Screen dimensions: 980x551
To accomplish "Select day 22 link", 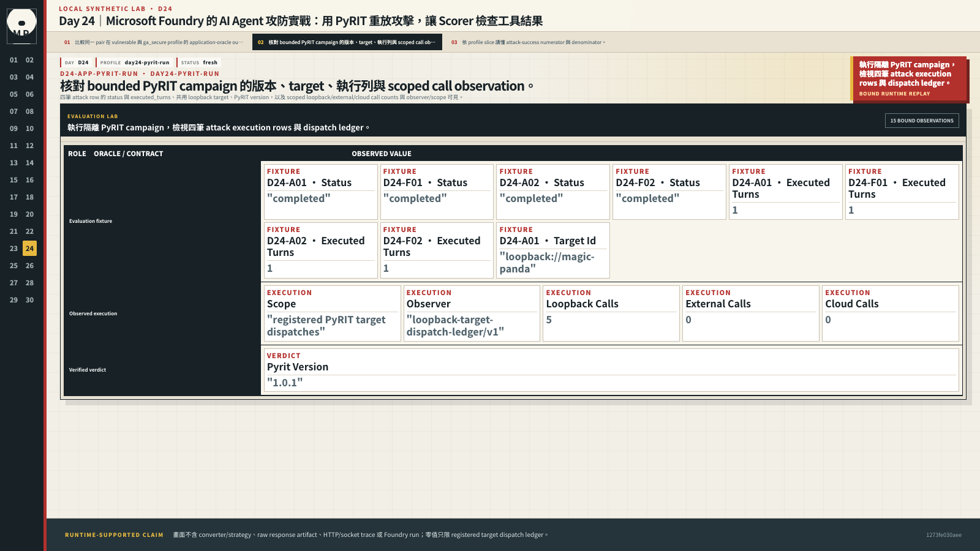I will [x=29, y=231].
